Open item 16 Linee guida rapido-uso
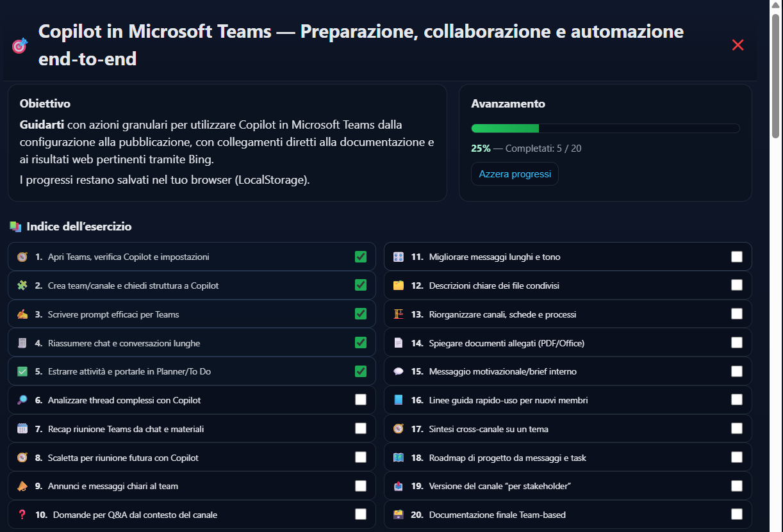783x532 pixels. coord(568,400)
